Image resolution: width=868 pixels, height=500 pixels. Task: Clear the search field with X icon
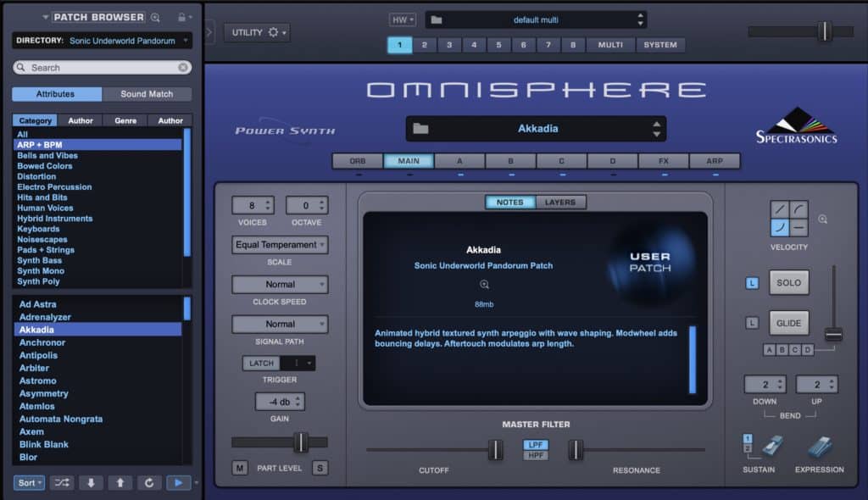183,68
